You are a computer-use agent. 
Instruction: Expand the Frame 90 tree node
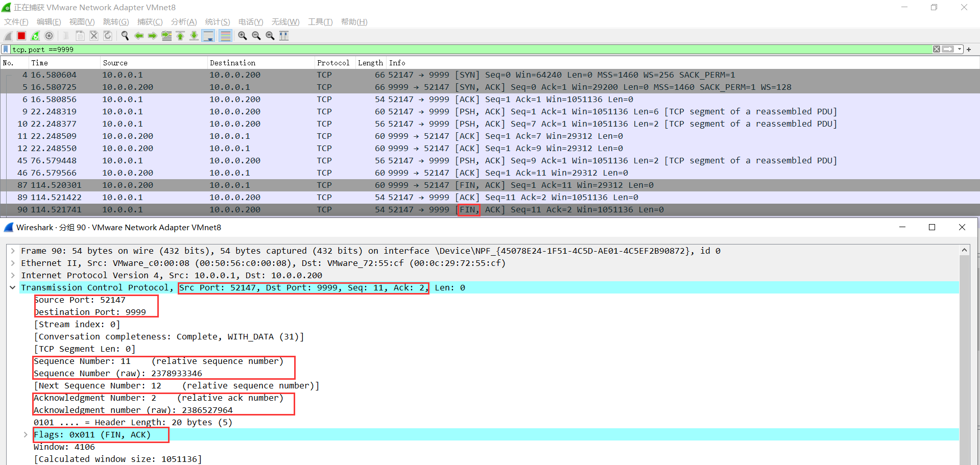click(13, 251)
